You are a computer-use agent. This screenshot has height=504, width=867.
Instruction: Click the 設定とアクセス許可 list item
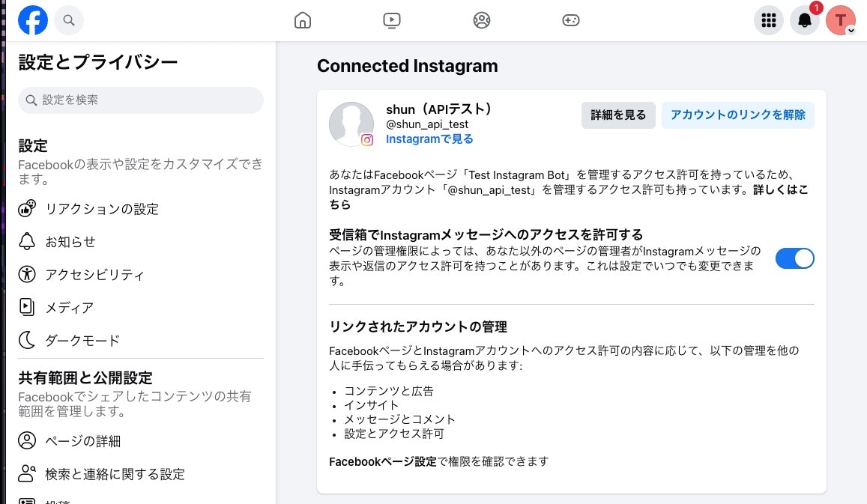394,434
